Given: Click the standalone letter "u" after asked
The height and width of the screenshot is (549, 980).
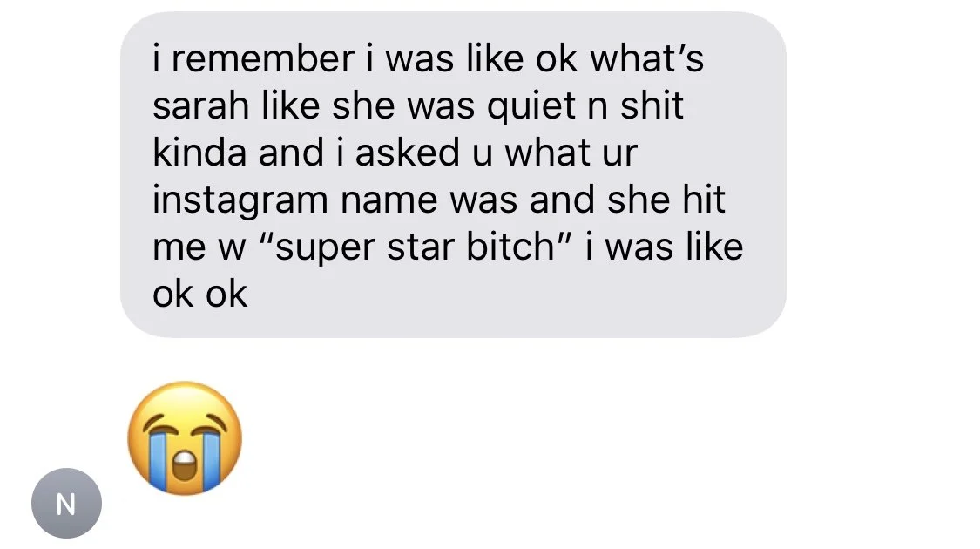Looking at the screenshot, I should (x=482, y=154).
